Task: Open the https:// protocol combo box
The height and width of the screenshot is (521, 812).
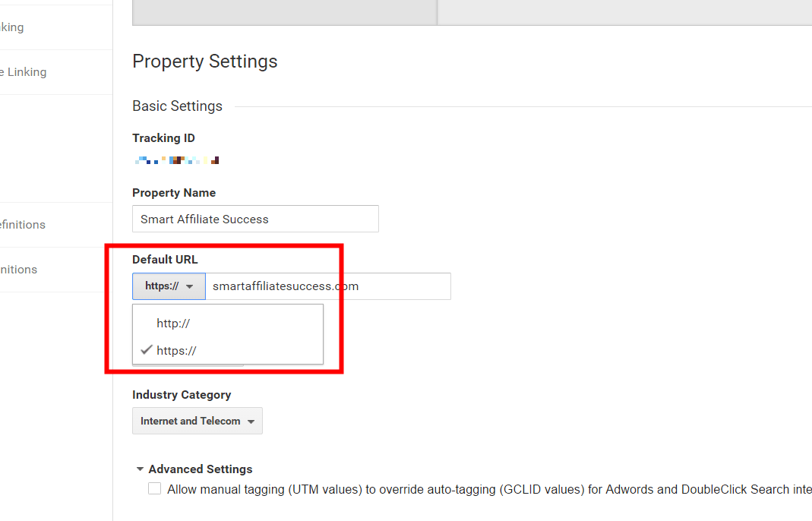Action: pyautogui.click(x=168, y=286)
